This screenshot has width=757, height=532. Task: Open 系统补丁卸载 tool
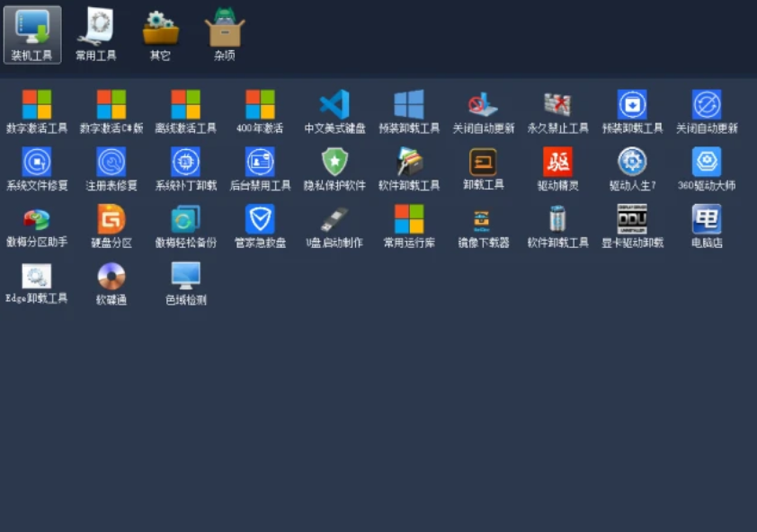coord(186,169)
